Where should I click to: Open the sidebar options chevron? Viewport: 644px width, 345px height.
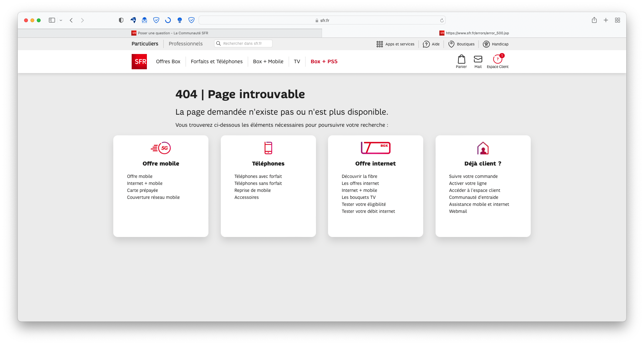point(61,20)
